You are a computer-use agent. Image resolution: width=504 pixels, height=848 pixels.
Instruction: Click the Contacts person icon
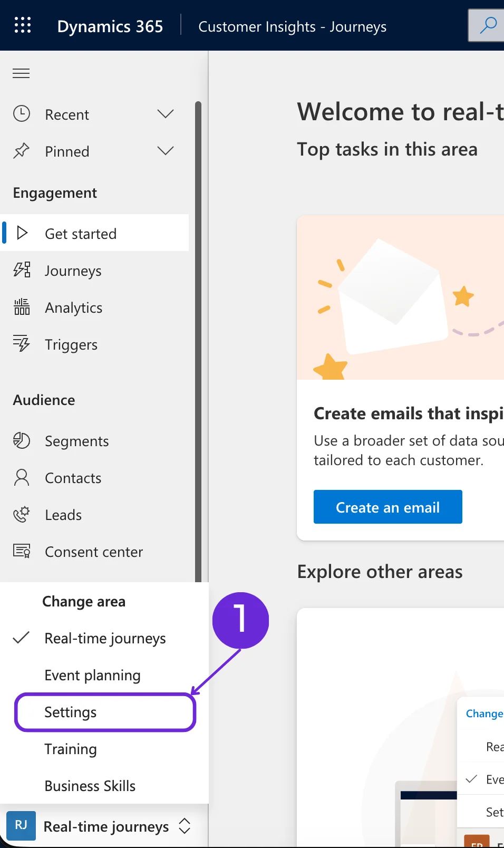22,477
